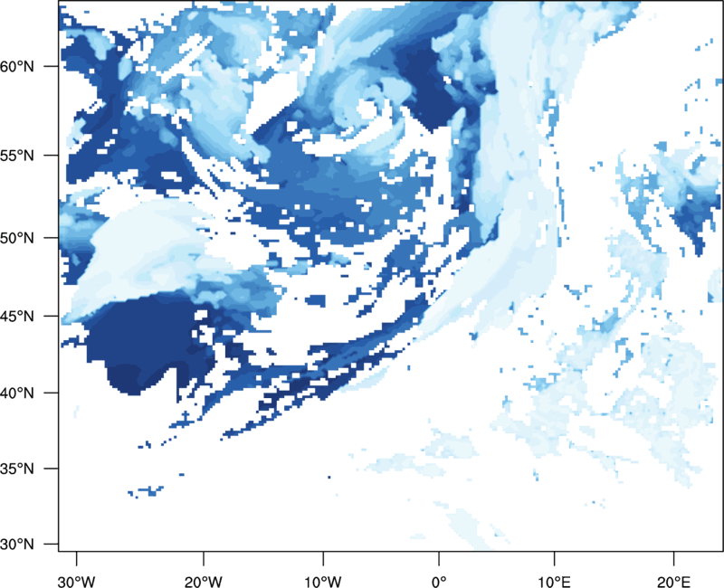This screenshot has width=724, height=588.
Task: Click the 30°N latitude axis label
Action: coord(17,545)
